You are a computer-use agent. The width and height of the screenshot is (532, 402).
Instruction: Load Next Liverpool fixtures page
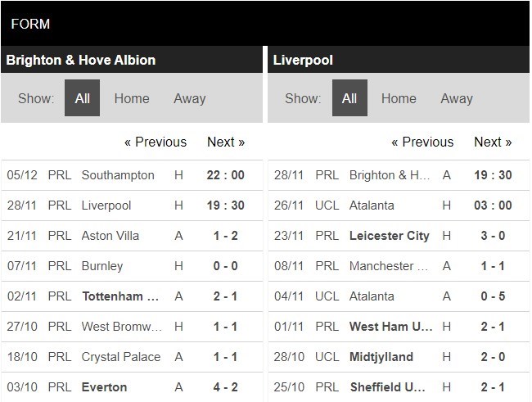tap(493, 142)
